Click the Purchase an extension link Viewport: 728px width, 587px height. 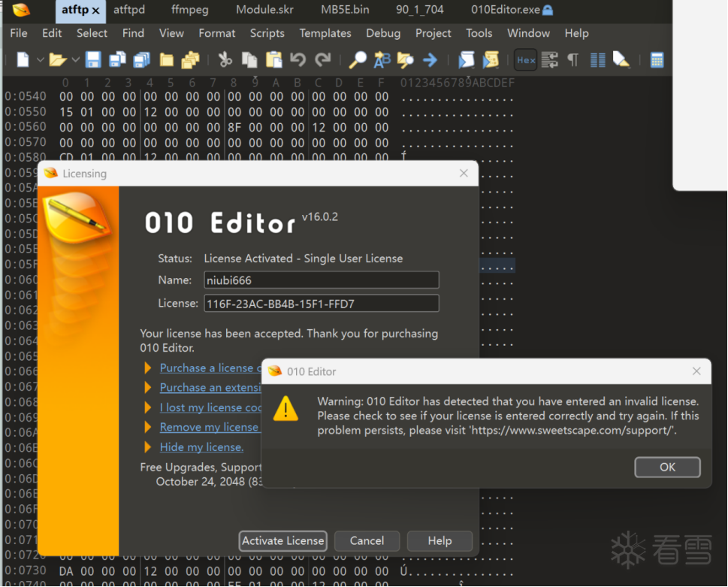pos(211,387)
